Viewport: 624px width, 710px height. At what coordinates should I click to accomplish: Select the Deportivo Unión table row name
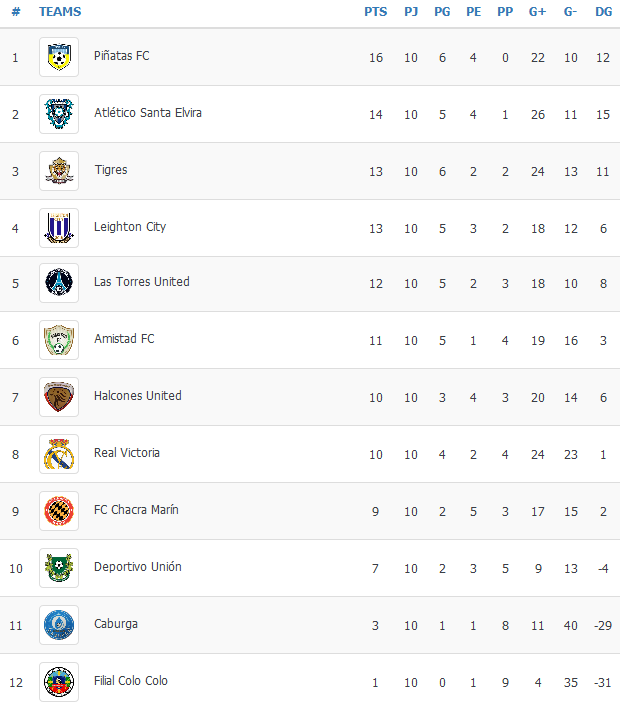(x=138, y=567)
